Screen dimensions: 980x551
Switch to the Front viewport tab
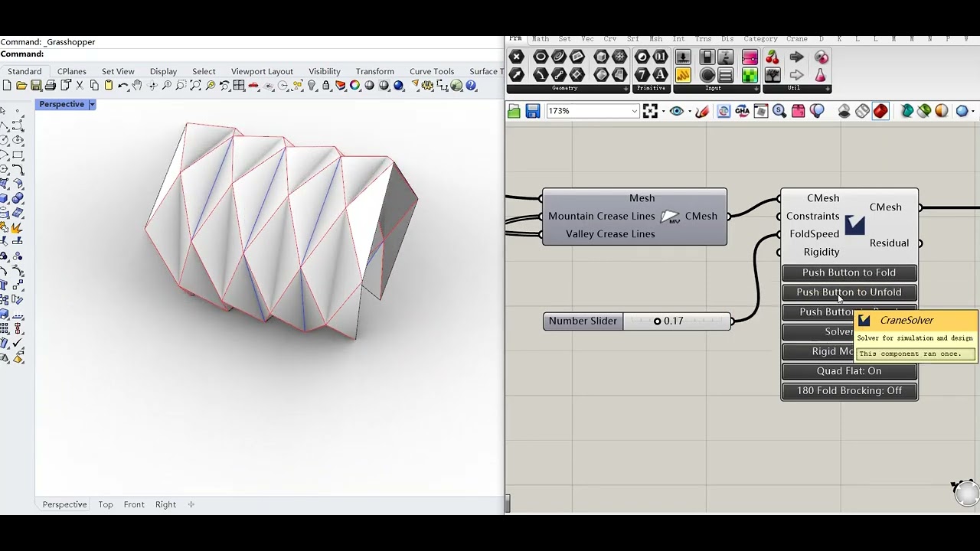coord(134,504)
